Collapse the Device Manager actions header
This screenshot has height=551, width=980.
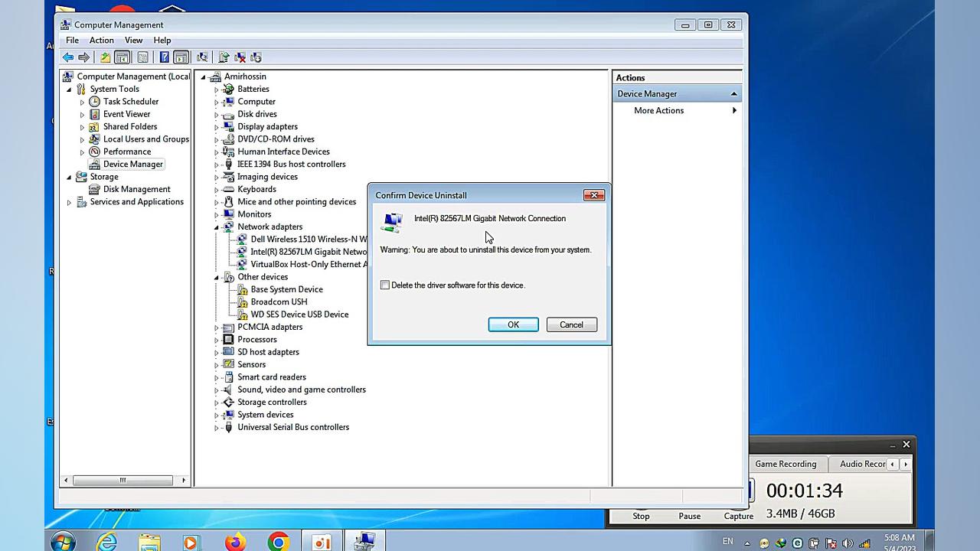[x=733, y=94]
